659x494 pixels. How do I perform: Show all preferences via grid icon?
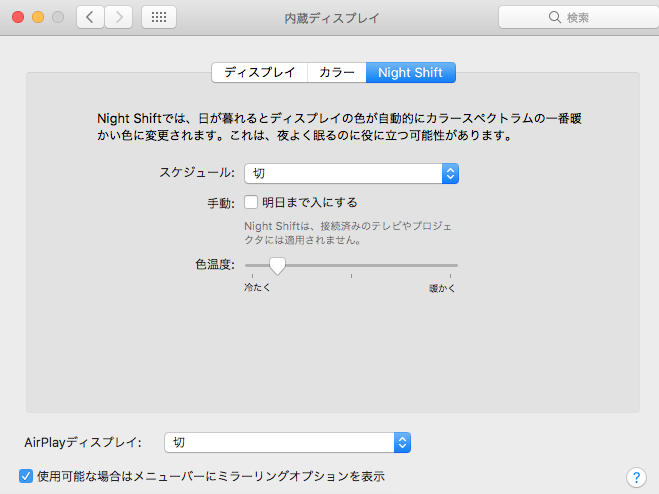click(x=160, y=17)
